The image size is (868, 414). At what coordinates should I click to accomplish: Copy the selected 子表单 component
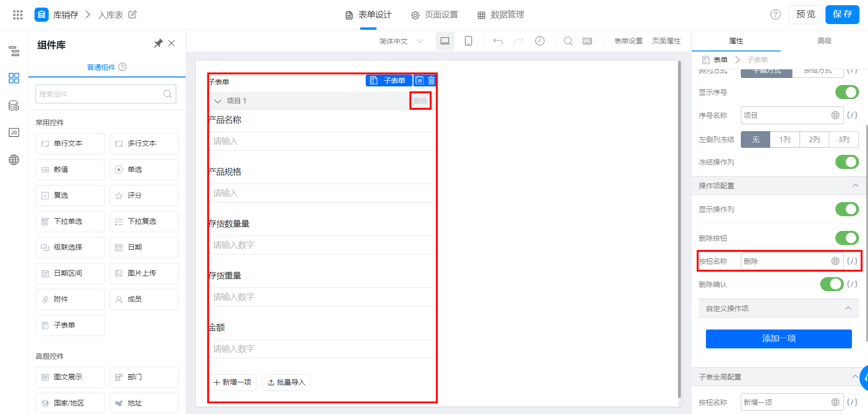point(420,81)
